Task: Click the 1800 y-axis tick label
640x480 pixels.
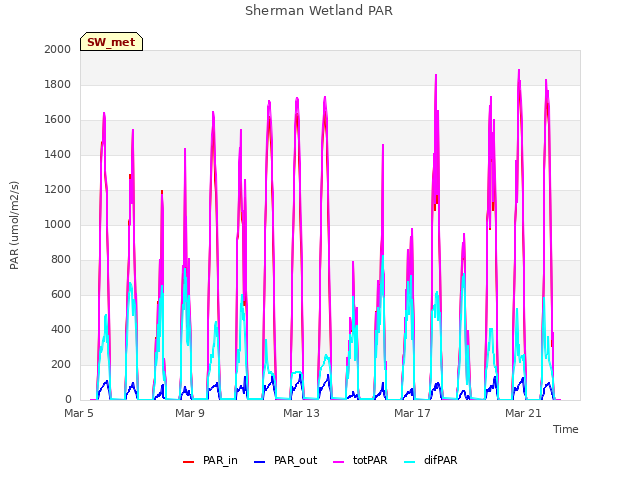Action: (x=58, y=84)
